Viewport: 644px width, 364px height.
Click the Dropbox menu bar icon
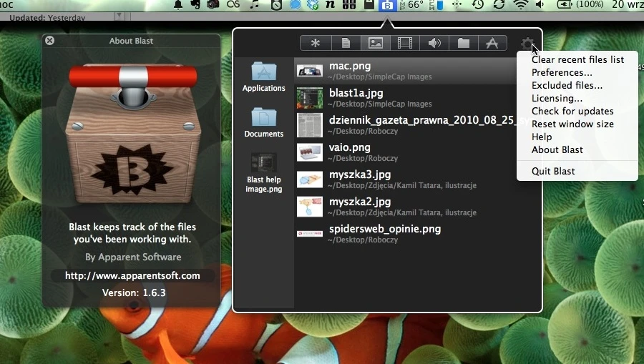coord(313,4)
